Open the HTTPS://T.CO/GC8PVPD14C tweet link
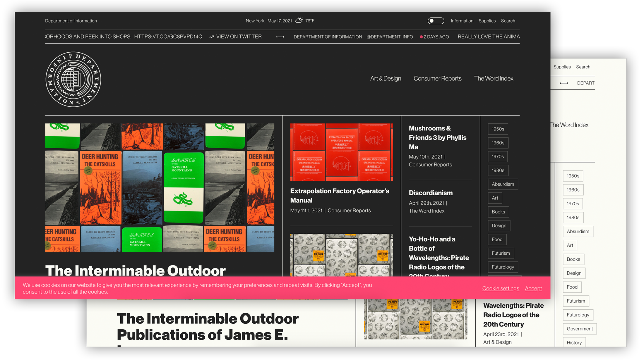This screenshot has width=644, height=362. (x=168, y=37)
